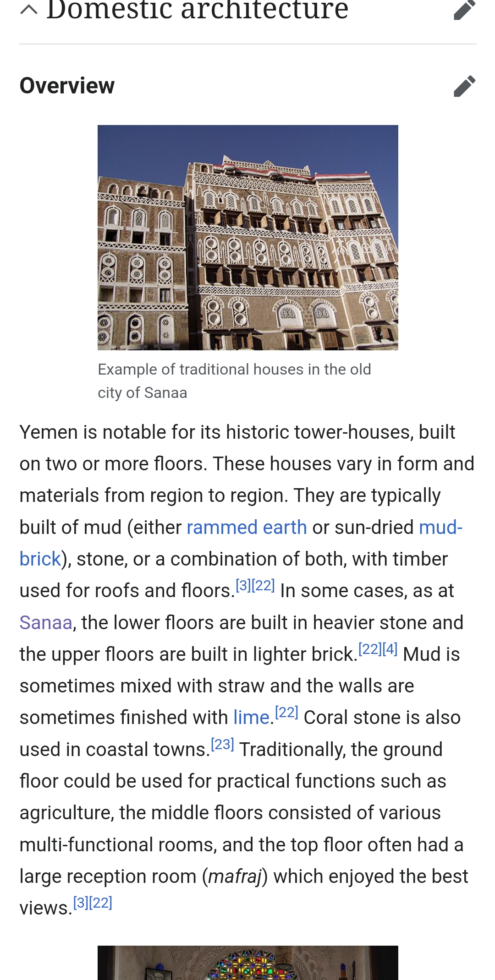The image size is (495, 980).
Task: Open the 'rammed earth' link
Action: 247,528
